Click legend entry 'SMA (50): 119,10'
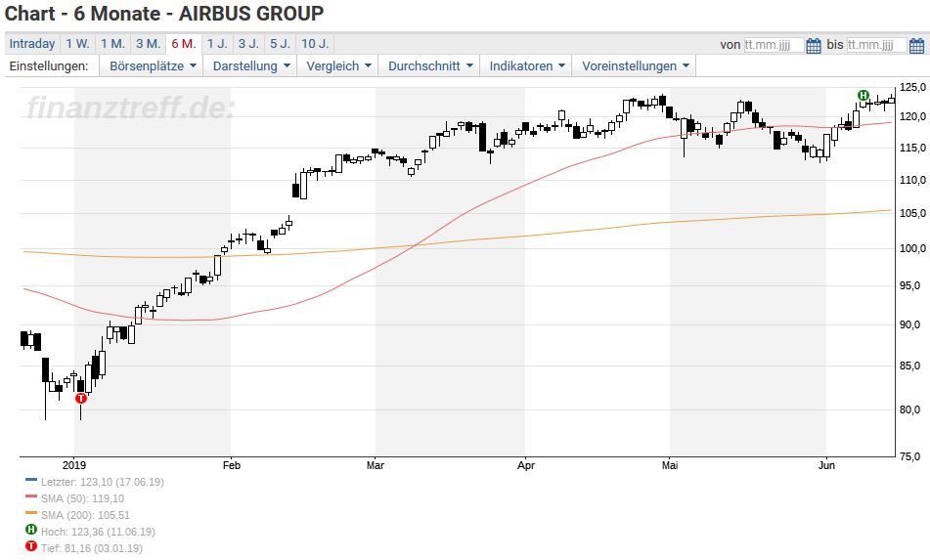930x560 pixels. click(82, 499)
